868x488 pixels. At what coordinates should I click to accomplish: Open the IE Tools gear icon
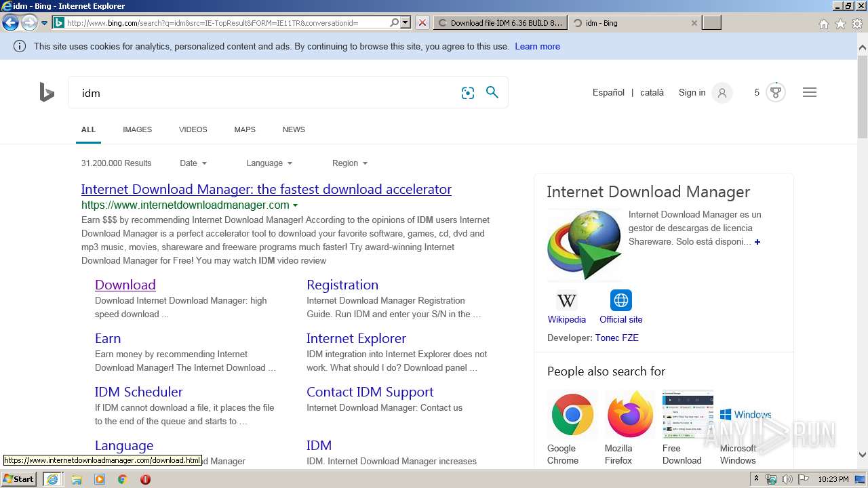pos(857,24)
